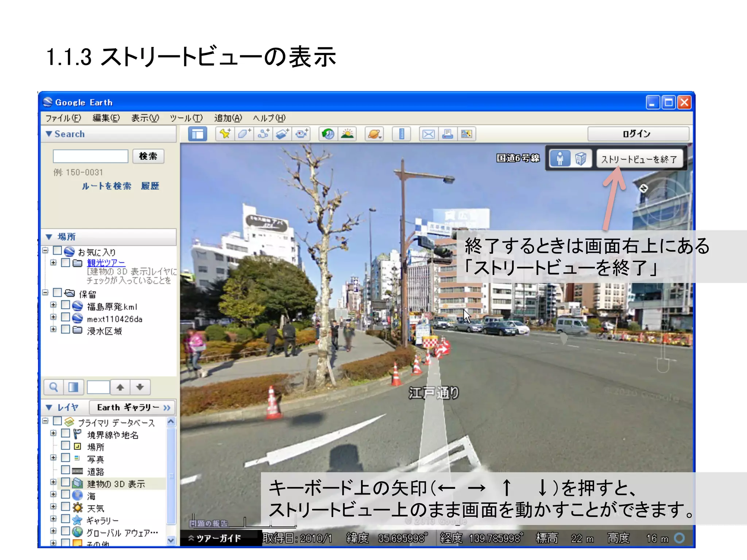This screenshot has width=747, height=560.
Task: Toggle sunlight across landscape icon
Action: (x=347, y=134)
